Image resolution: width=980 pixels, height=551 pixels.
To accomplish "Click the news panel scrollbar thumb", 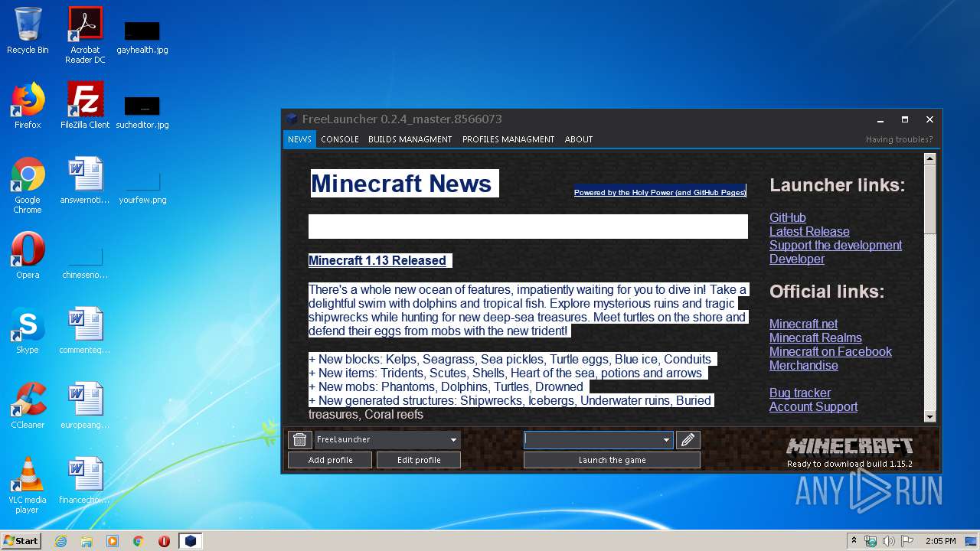I will pyautogui.click(x=930, y=200).
